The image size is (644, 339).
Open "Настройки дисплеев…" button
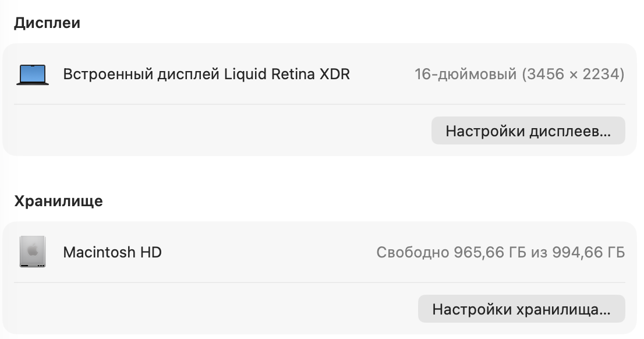528,131
